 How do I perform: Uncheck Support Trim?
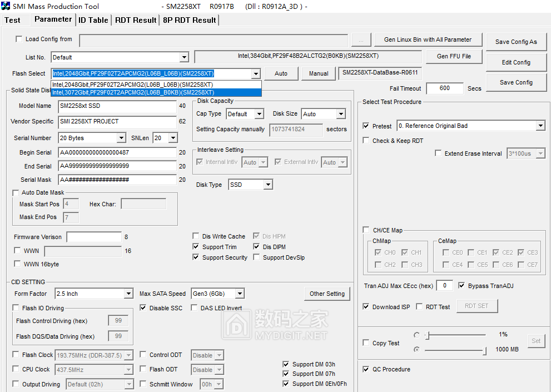coord(196,247)
